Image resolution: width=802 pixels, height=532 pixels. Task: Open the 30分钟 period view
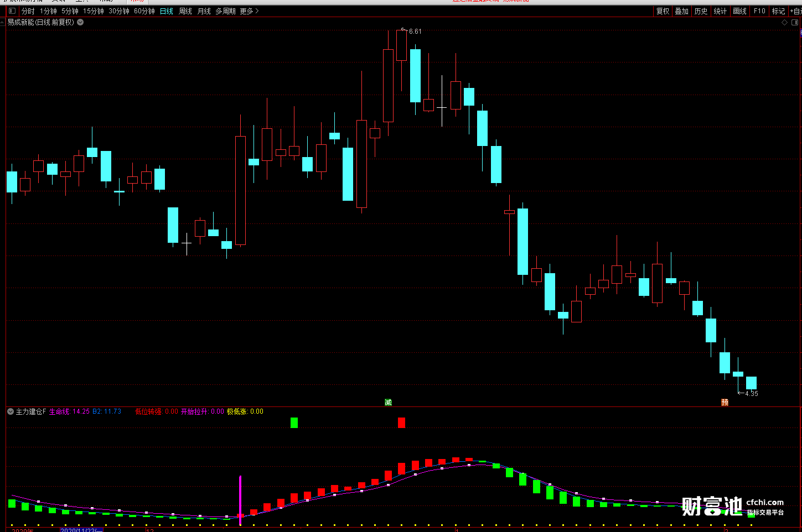tap(119, 11)
